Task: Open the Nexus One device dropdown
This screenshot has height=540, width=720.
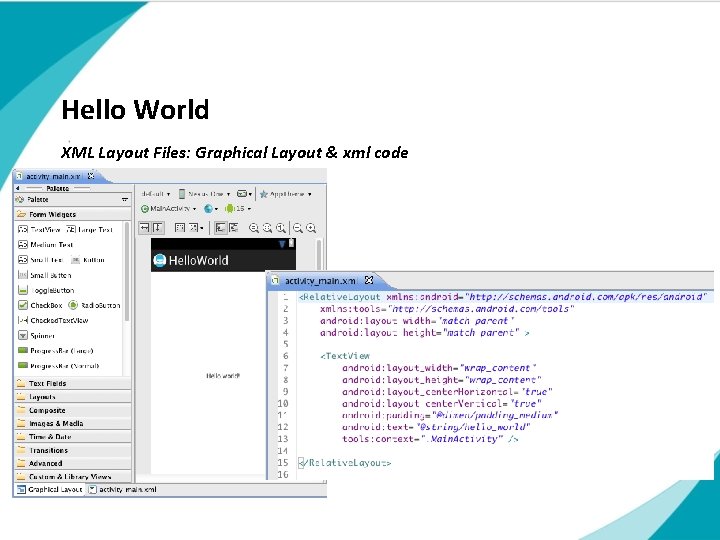Action: coord(204,194)
